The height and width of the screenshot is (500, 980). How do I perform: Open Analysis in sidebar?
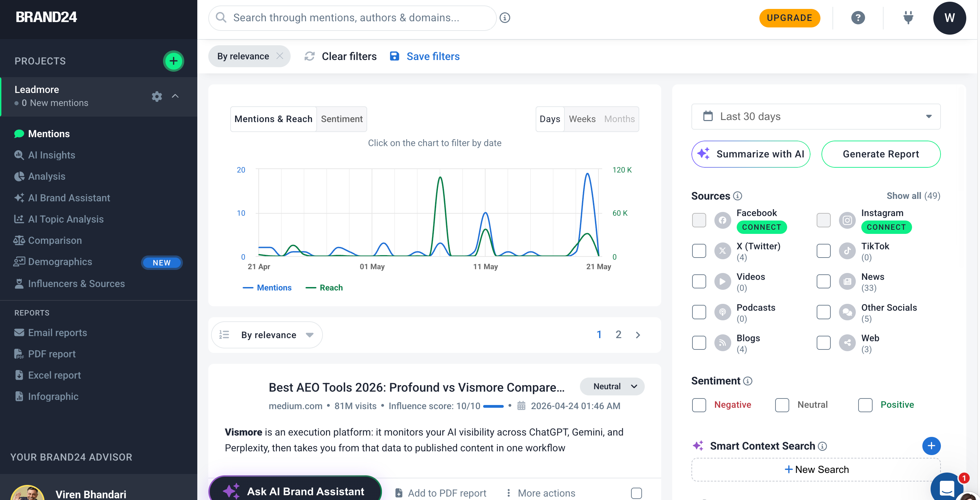(x=46, y=176)
